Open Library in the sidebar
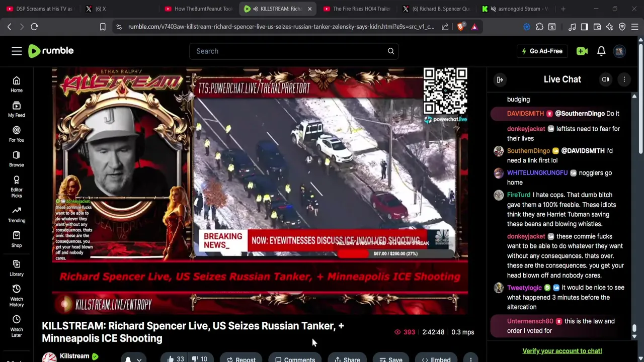Screen dimensions: 644x362 (x=17, y=268)
